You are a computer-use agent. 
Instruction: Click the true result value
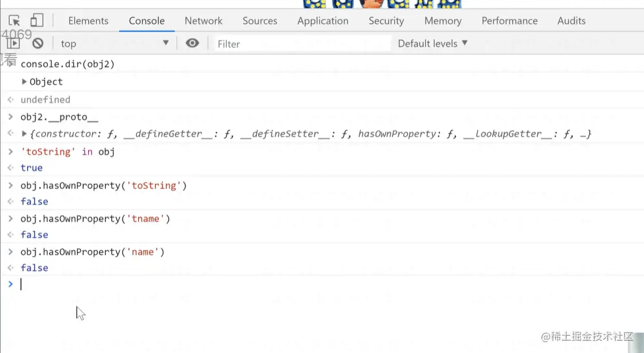point(32,168)
